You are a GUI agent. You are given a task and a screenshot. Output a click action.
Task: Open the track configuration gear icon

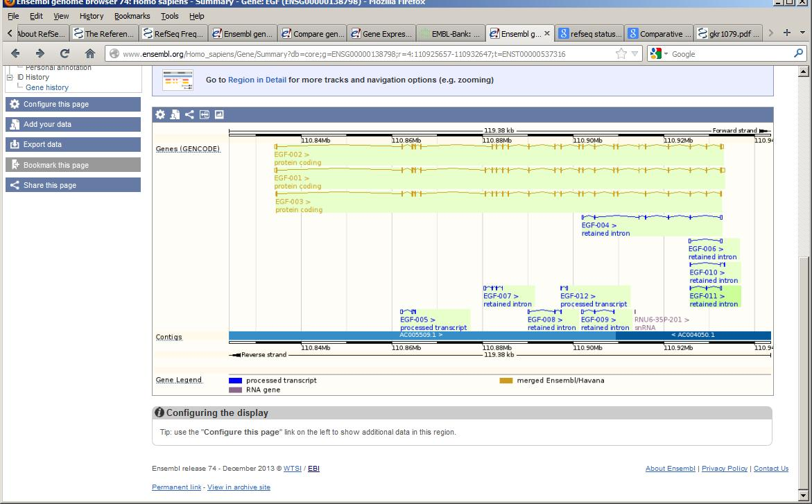pyautogui.click(x=161, y=114)
